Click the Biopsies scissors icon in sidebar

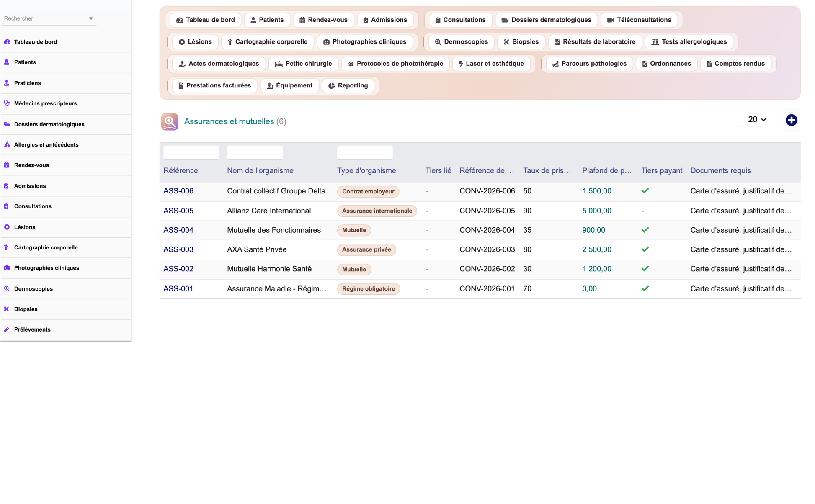click(7, 309)
